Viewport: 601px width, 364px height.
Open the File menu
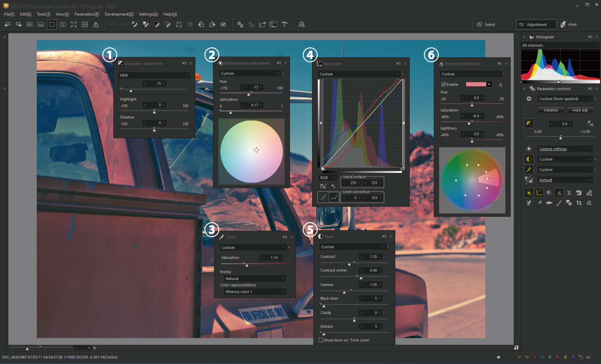[x=9, y=14]
